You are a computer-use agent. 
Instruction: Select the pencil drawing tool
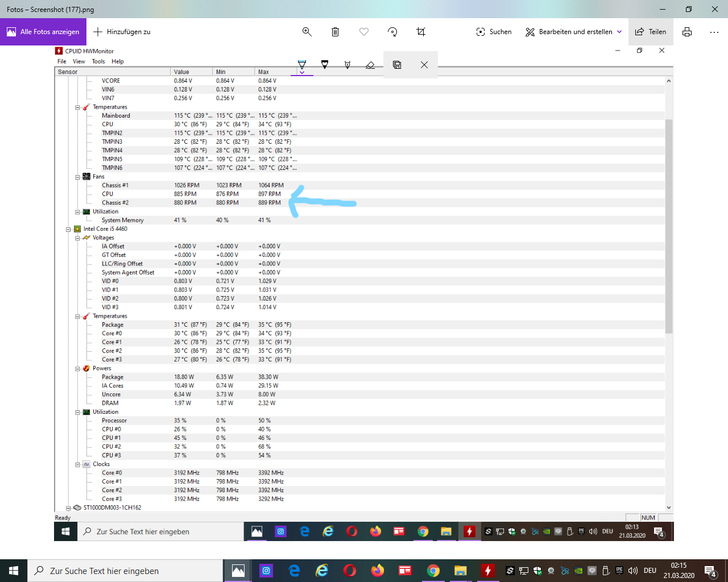[x=325, y=64]
